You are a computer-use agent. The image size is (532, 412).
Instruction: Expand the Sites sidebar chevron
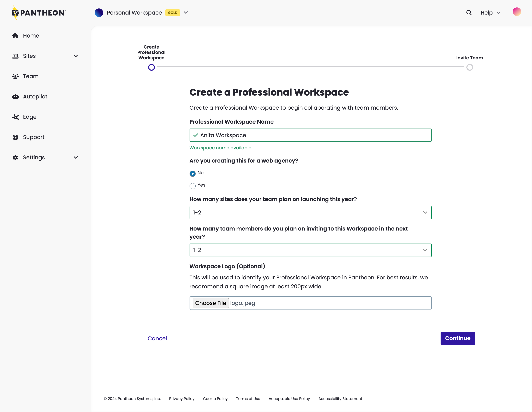tap(76, 56)
